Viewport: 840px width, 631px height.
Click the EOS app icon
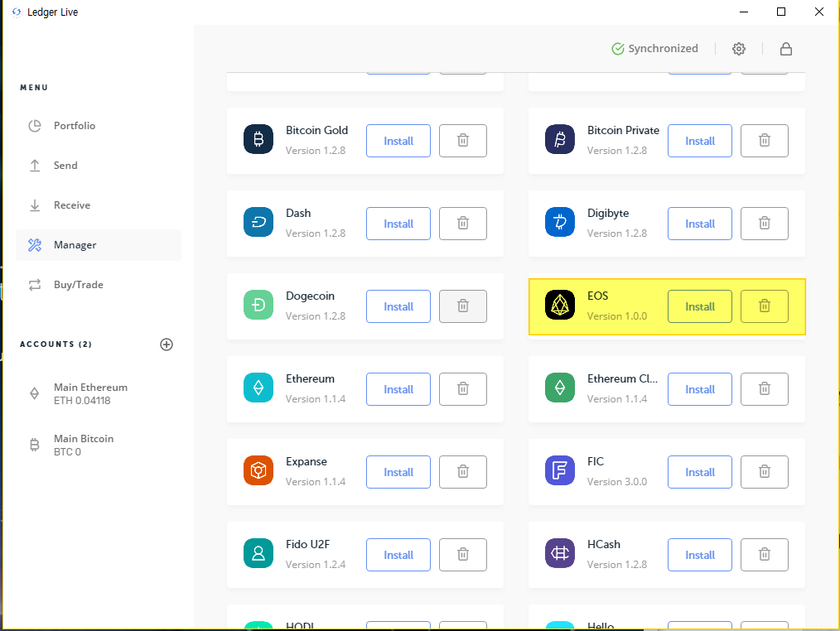(560, 305)
